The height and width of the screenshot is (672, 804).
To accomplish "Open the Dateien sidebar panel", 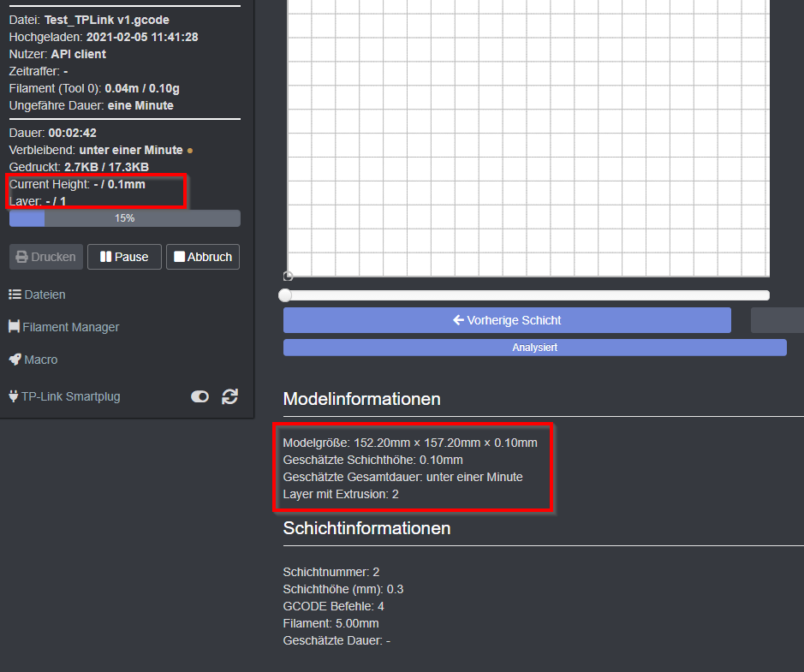I will (43, 294).
